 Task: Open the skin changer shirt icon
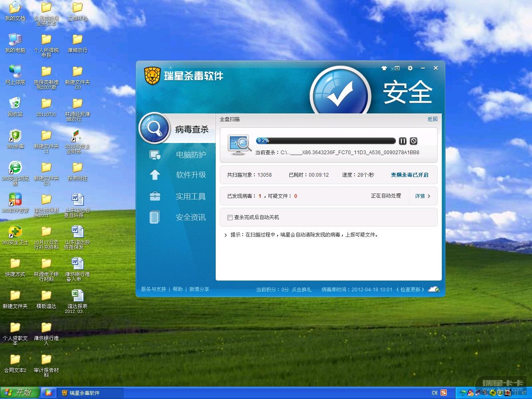pyautogui.click(x=384, y=68)
